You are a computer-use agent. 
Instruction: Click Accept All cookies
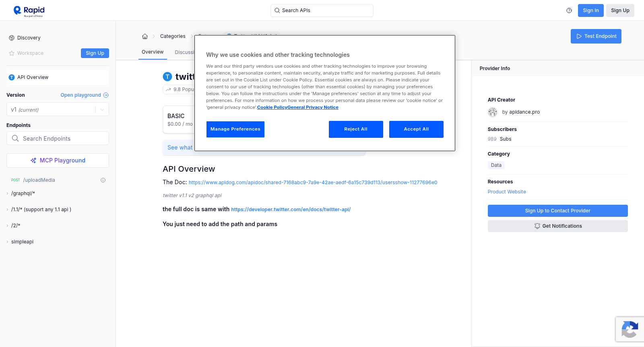(416, 129)
